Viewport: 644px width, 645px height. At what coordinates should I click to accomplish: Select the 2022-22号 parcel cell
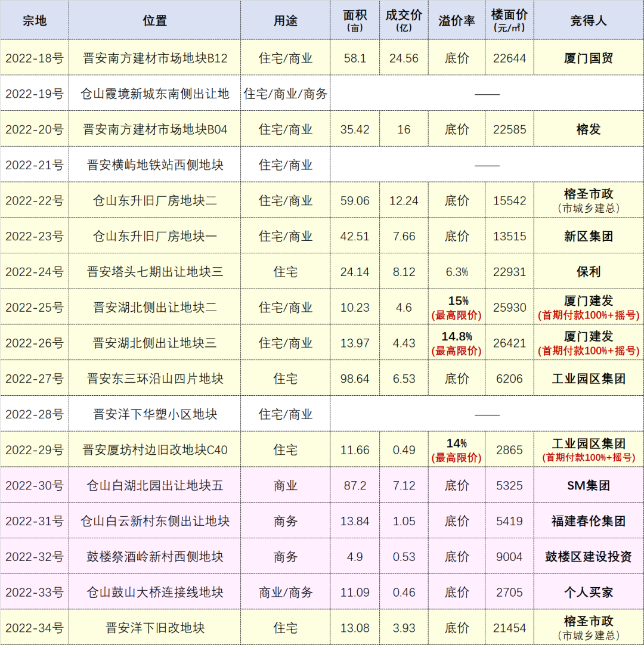pos(35,200)
